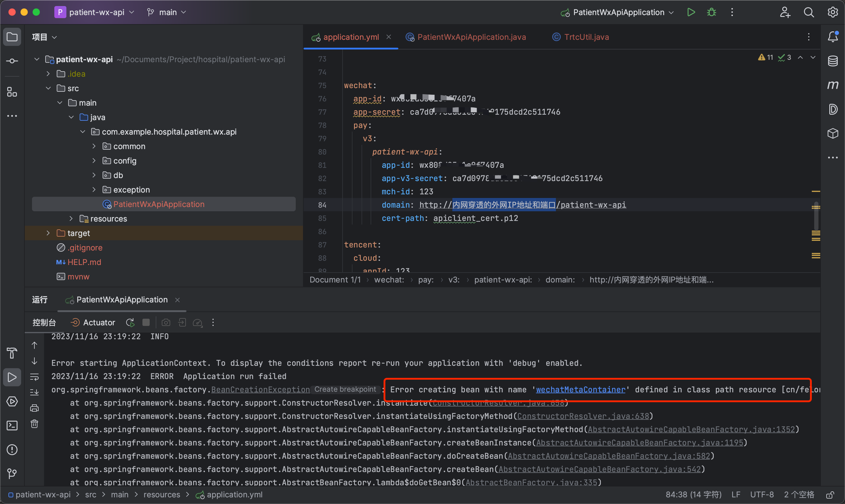Close the PatientWxApiApplication run tab
This screenshot has height=504, width=845.
(177, 300)
